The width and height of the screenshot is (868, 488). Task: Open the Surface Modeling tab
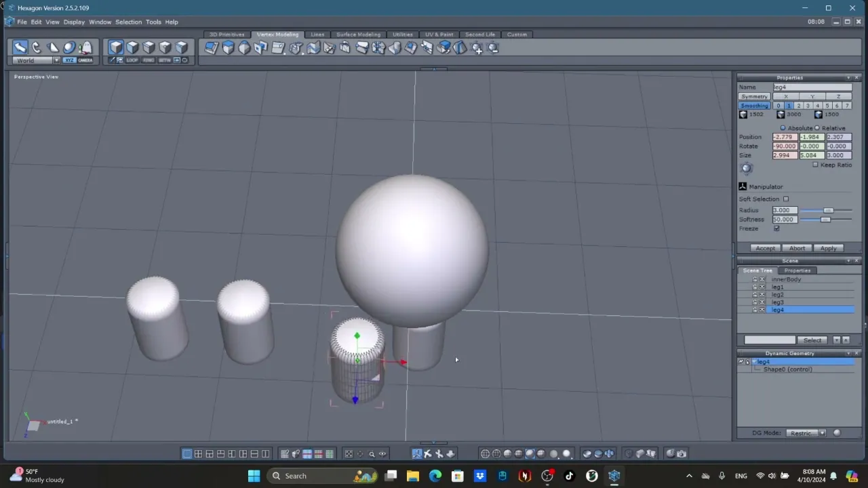pyautogui.click(x=358, y=35)
